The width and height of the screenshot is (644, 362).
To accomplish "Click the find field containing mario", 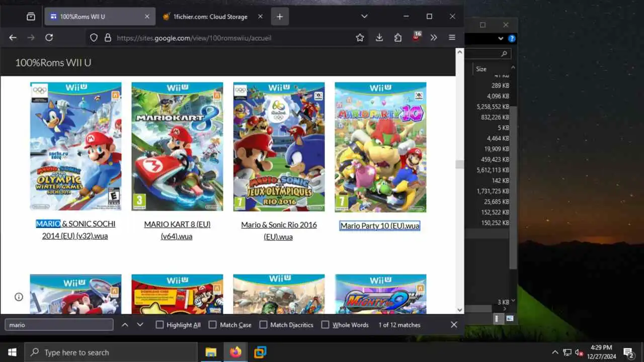I will 59,325.
